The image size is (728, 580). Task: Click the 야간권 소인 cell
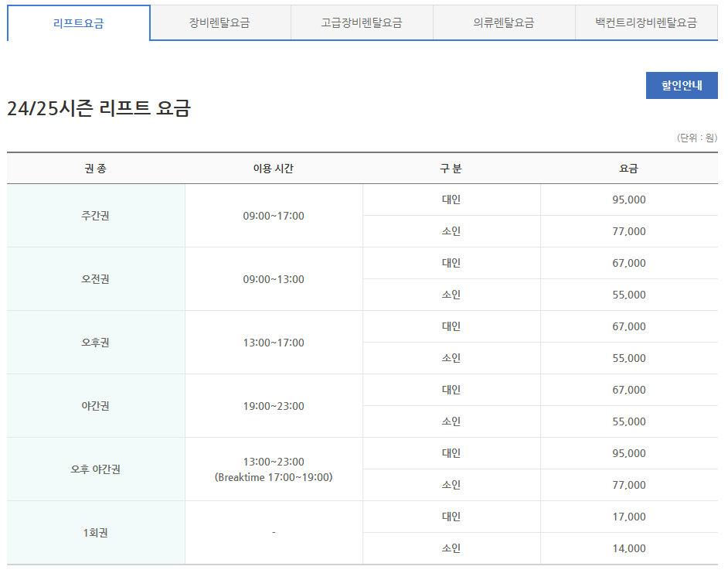pos(451,421)
